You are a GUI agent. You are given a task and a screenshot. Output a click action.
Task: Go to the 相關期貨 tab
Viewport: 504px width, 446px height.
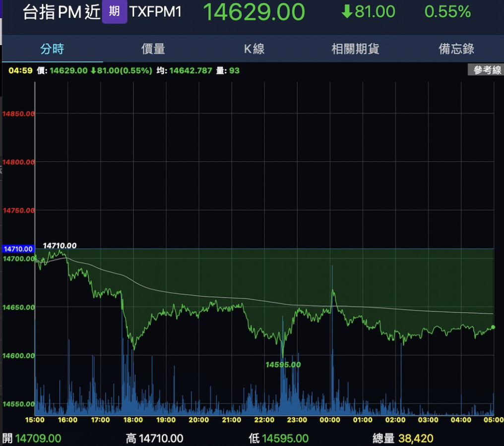click(x=355, y=49)
